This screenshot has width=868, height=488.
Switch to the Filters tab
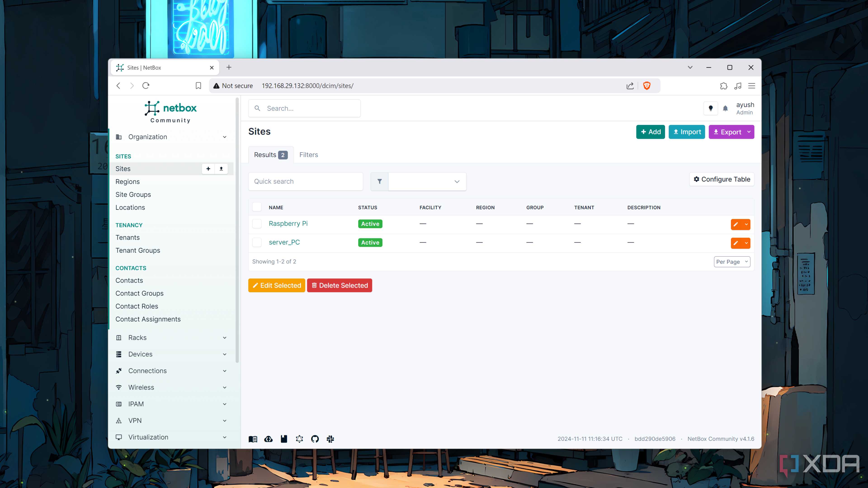(308, 155)
